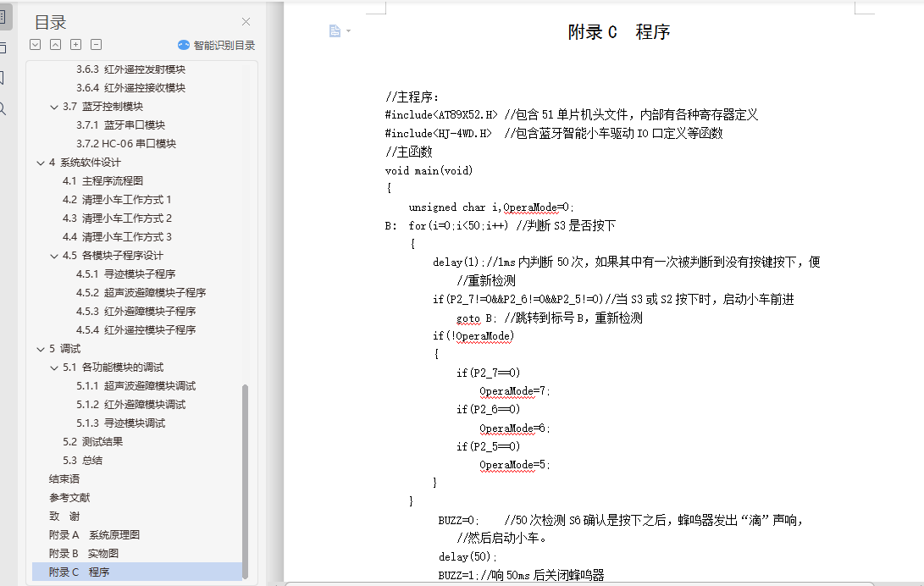Open the document icon menu near page top

(335, 30)
